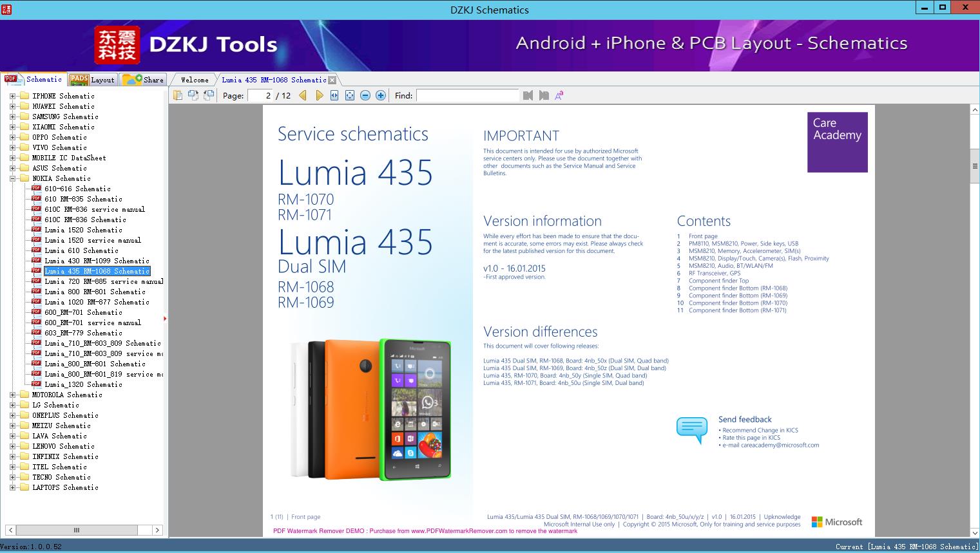
Task: Expand the MOBILE IC DataSheet folder
Action: 12,158
